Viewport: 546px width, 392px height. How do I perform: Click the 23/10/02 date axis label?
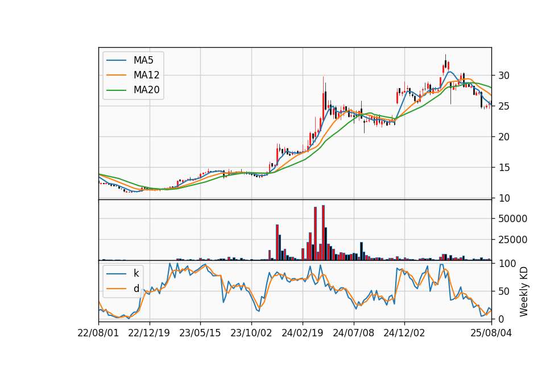(251, 333)
